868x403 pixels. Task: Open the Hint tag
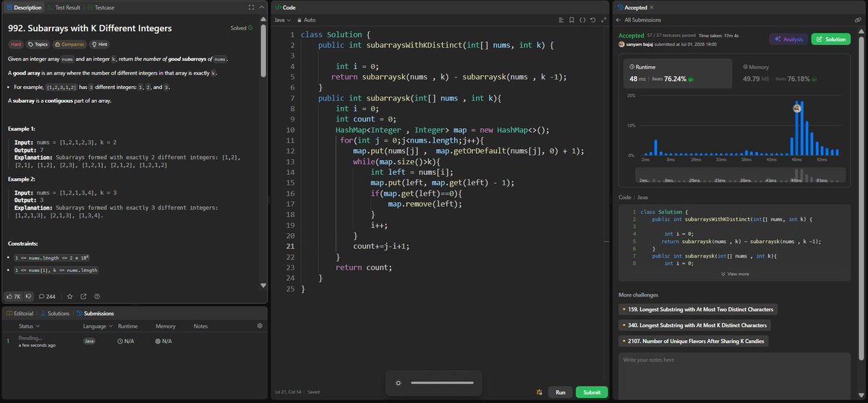pyautogui.click(x=100, y=43)
